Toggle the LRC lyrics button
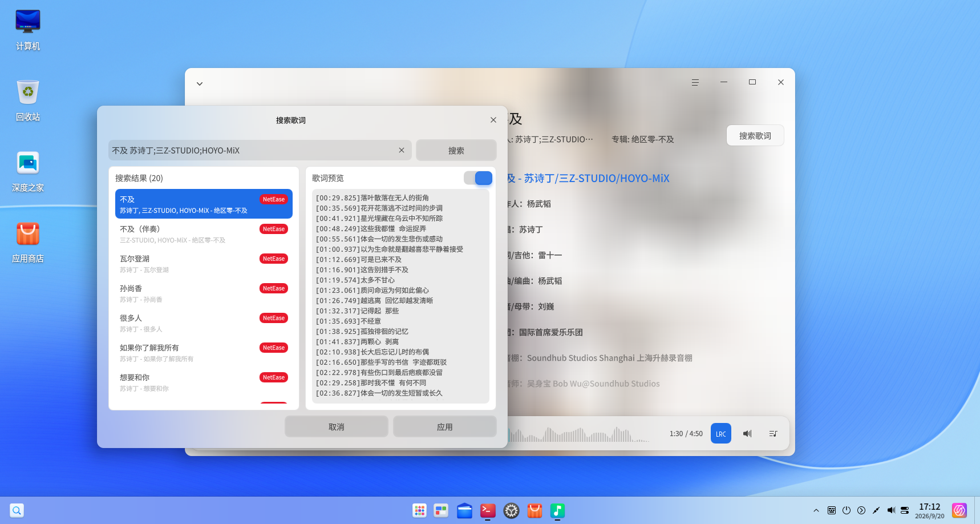Image resolution: width=980 pixels, height=524 pixels. tap(721, 433)
